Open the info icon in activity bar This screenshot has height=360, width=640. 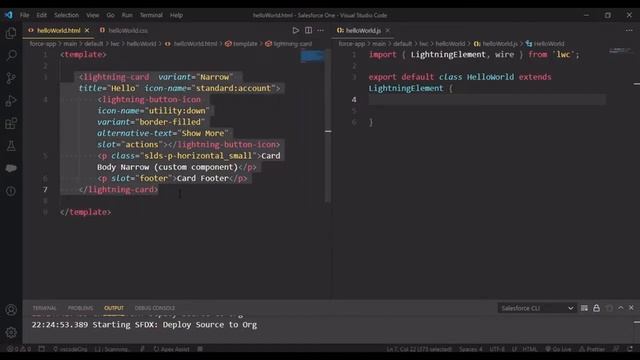point(11,191)
